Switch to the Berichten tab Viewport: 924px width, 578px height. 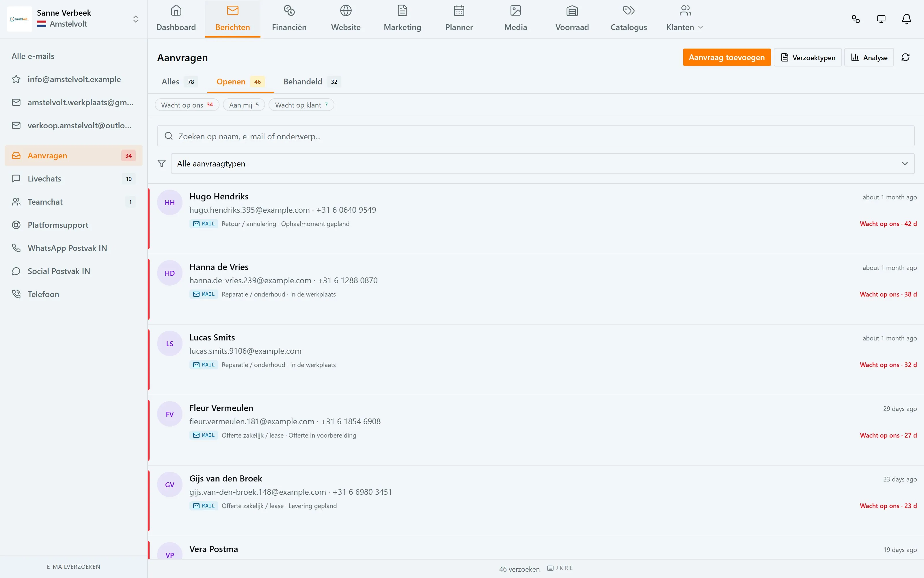(232, 19)
